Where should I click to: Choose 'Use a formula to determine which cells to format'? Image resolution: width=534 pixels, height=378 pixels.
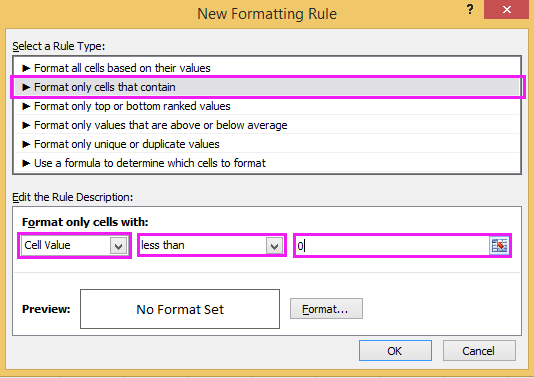click(267, 163)
